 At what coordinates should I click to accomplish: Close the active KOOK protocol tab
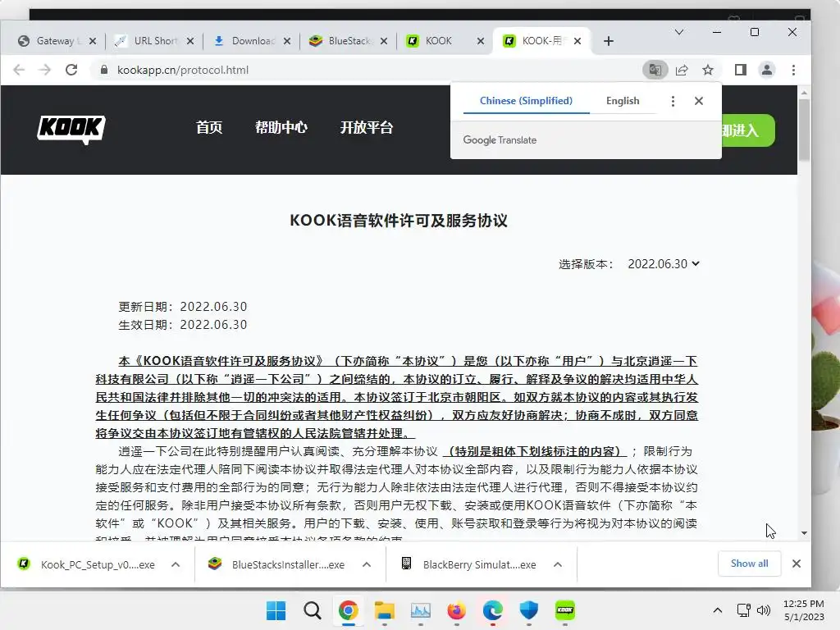coord(577,41)
